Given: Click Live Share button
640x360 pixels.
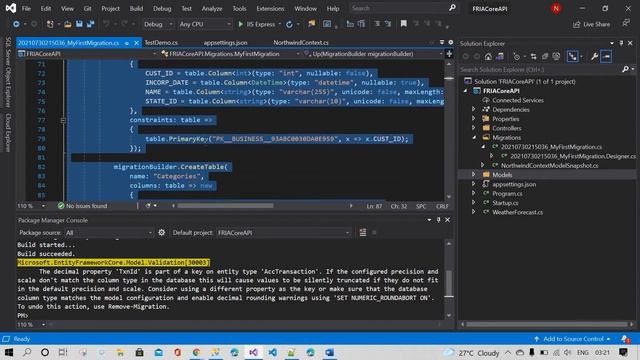Looking at the screenshot, I should (591, 24).
